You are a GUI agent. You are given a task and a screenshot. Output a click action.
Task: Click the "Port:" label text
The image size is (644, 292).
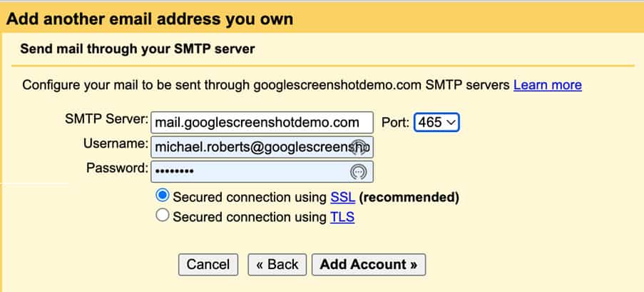(x=396, y=123)
